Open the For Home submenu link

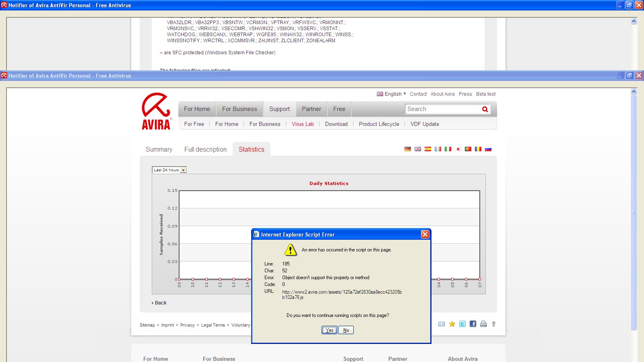(x=227, y=124)
